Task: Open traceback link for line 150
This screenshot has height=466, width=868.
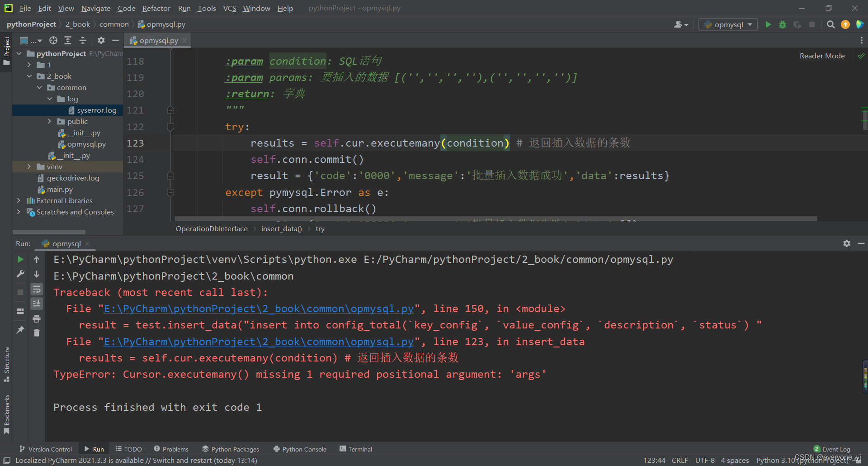Action: pos(259,309)
